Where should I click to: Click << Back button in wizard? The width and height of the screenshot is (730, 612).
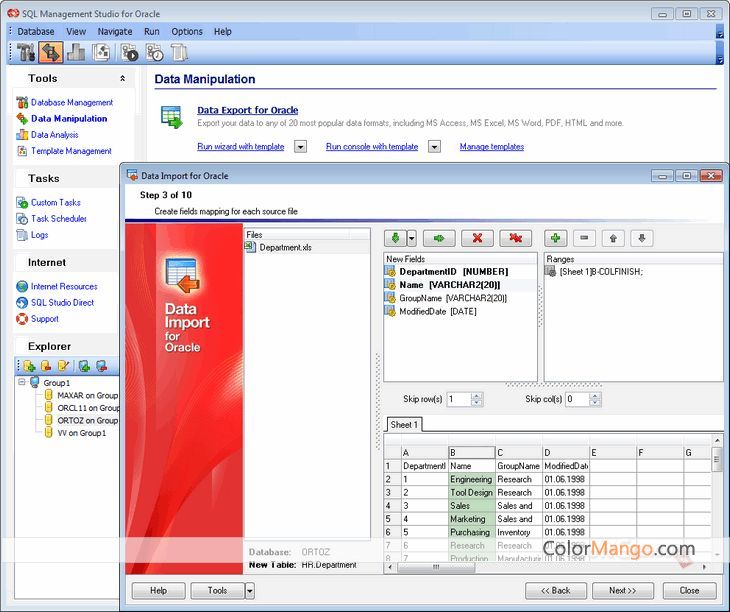coord(555,591)
